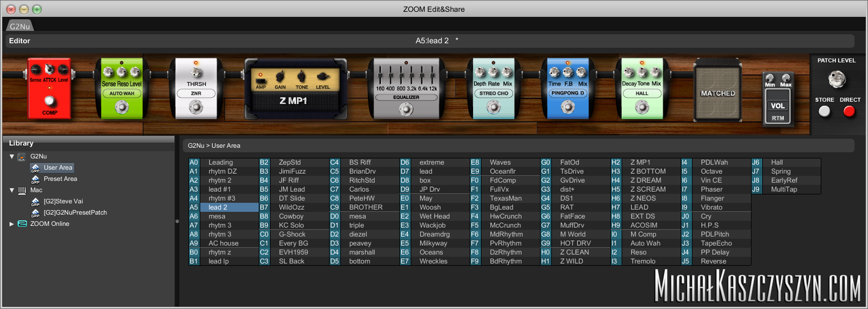This screenshot has height=309, width=868.
Task: Select the red COMP compressor pedal
Action: (x=49, y=88)
